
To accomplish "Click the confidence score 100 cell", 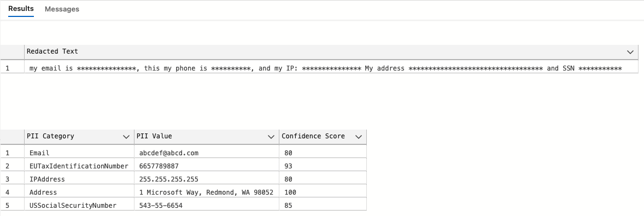I will pos(323,192).
